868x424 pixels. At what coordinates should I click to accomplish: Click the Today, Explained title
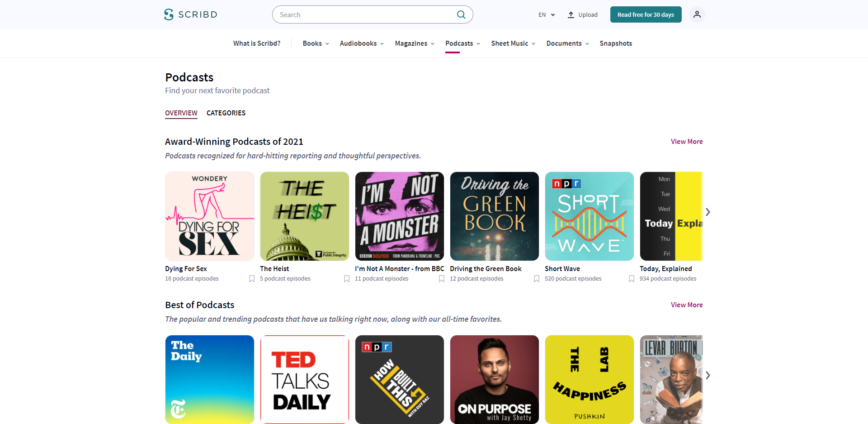pos(666,269)
